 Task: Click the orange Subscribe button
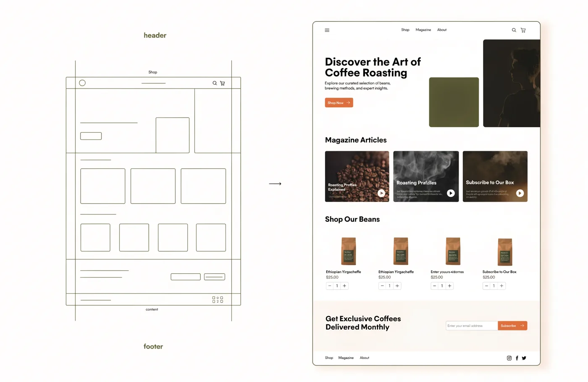tap(512, 326)
